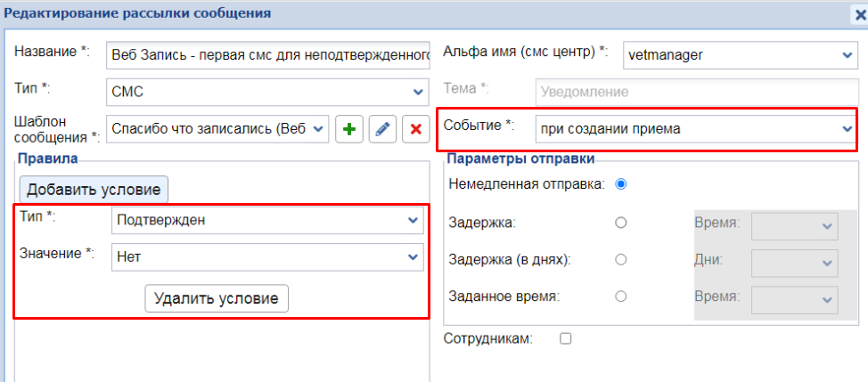Open the Дни dropdown for delay
The width and height of the screenshot is (868, 382).
point(795,262)
